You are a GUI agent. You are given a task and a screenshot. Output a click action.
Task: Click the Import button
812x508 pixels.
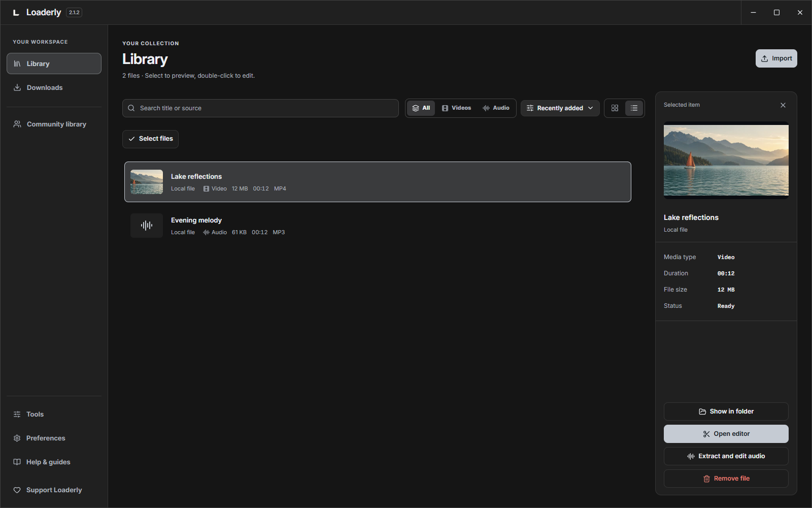(x=776, y=58)
